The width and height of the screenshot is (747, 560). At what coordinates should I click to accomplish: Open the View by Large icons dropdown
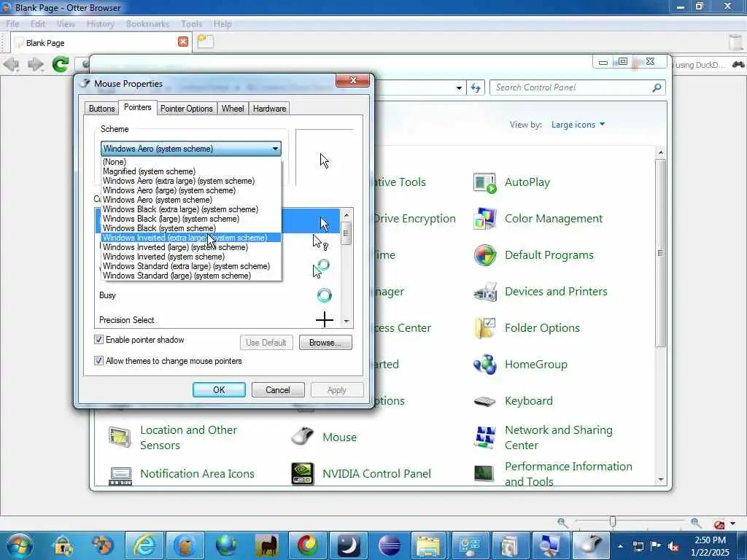(578, 125)
